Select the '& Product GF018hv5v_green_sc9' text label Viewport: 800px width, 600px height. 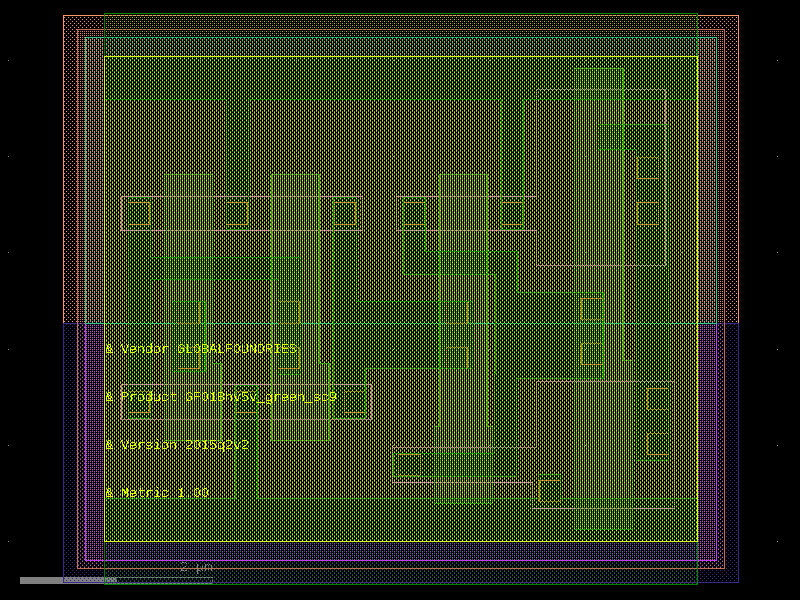[221, 397]
